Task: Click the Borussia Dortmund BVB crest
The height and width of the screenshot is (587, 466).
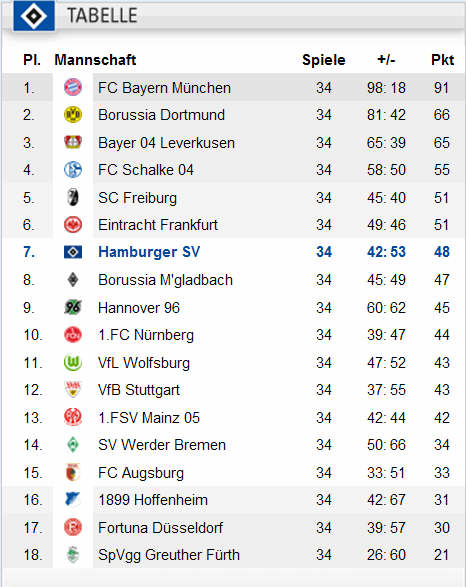Action: pyautogui.click(x=73, y=115)
